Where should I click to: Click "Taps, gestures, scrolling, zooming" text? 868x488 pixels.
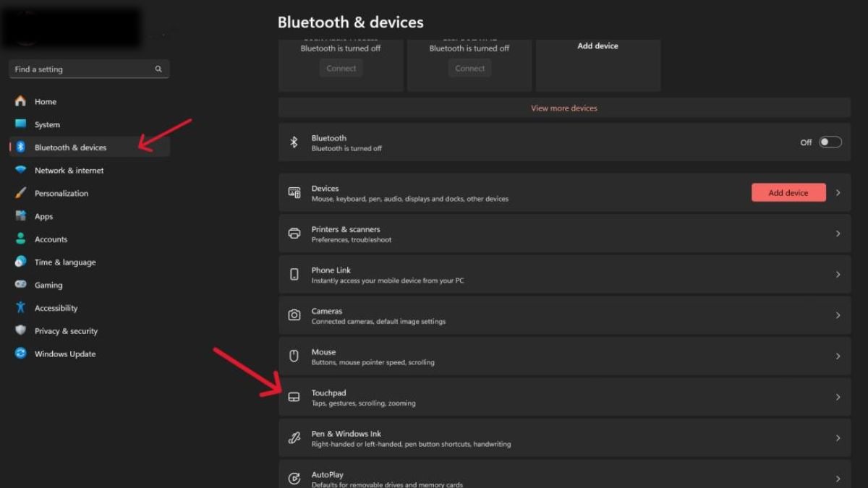point(363,403)
